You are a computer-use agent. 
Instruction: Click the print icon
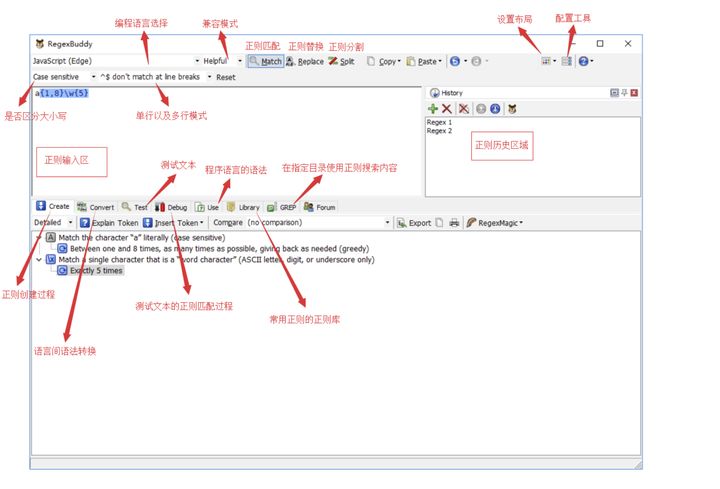coord(454,223)
